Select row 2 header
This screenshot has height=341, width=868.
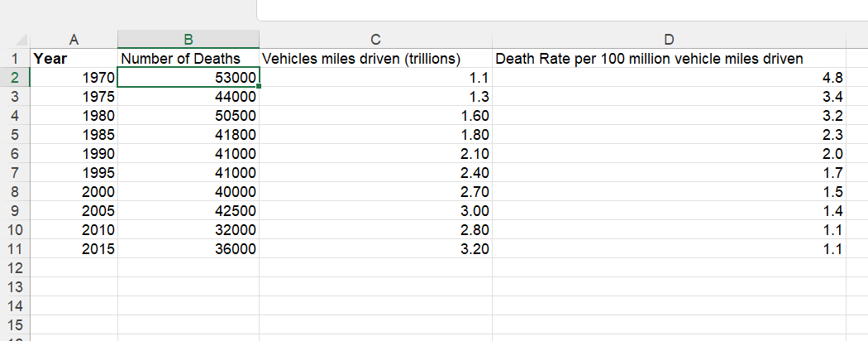click(x=15, y=78)
